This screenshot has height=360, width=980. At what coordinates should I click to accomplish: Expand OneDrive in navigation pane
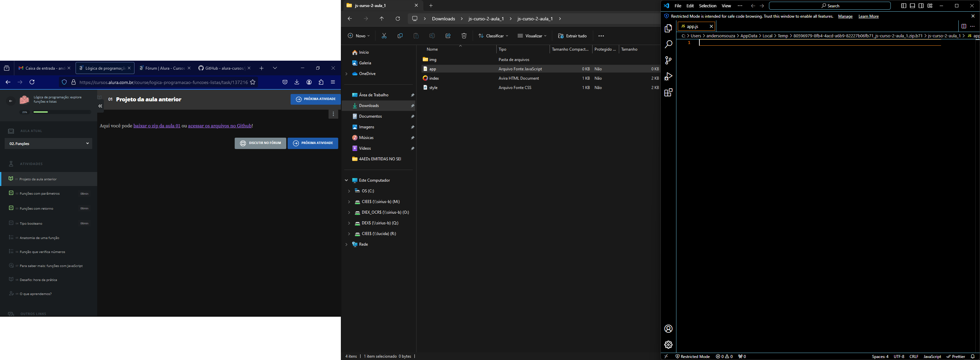click(x=347, y=74)
